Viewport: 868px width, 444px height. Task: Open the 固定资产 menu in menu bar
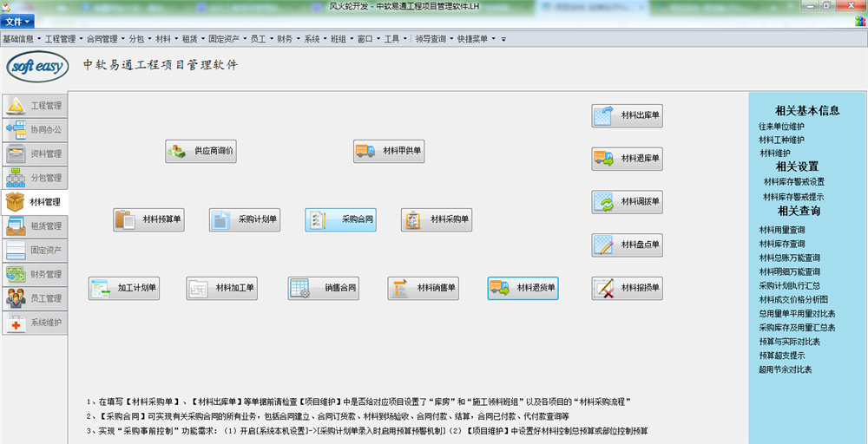point(227,39)
